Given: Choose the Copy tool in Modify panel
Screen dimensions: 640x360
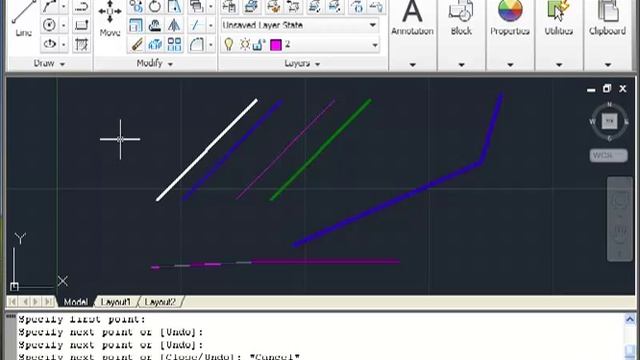Looking at the screenshot, I should [136, 6].
